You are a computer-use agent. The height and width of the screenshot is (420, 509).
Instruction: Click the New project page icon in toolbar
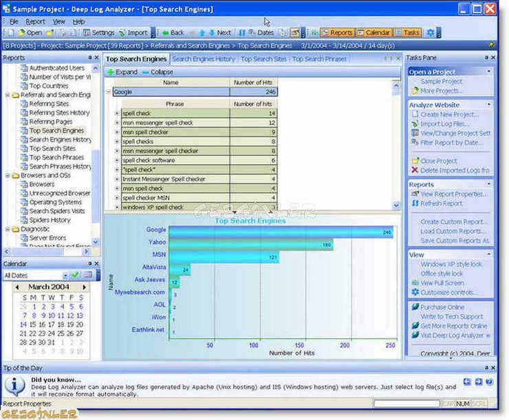point(11,33)
